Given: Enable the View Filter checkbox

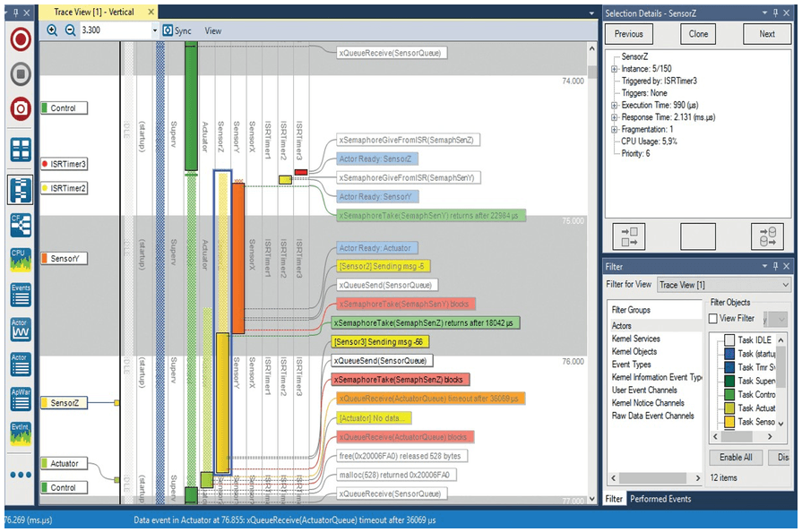Looking at the screenshot, I should pyautogui.click(x=712, y=318).
